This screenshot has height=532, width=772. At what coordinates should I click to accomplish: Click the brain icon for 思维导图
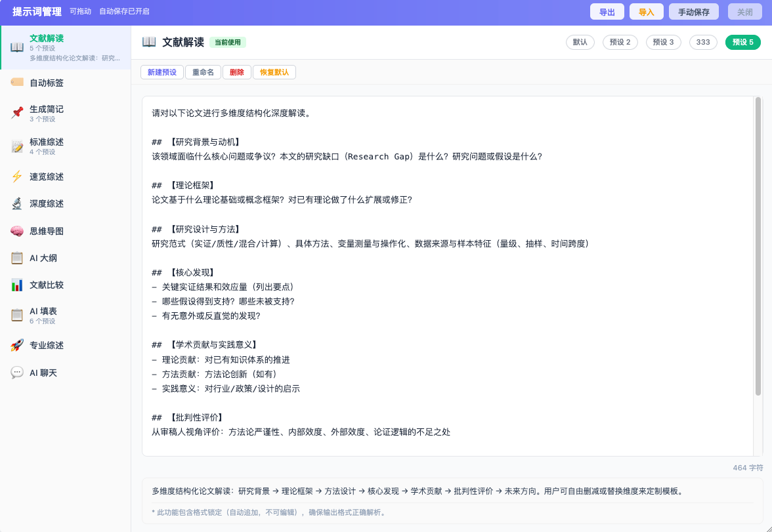17,231
